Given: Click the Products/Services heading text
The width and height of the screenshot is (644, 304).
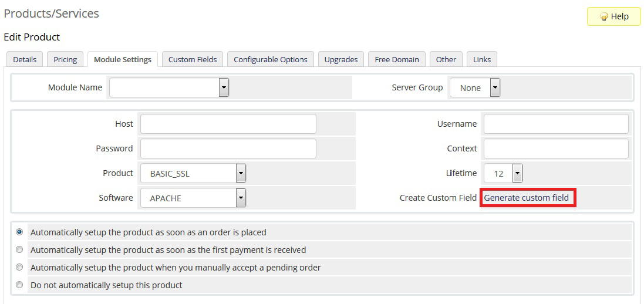Looking at the screenshot, I should click(x=51, y=13).
